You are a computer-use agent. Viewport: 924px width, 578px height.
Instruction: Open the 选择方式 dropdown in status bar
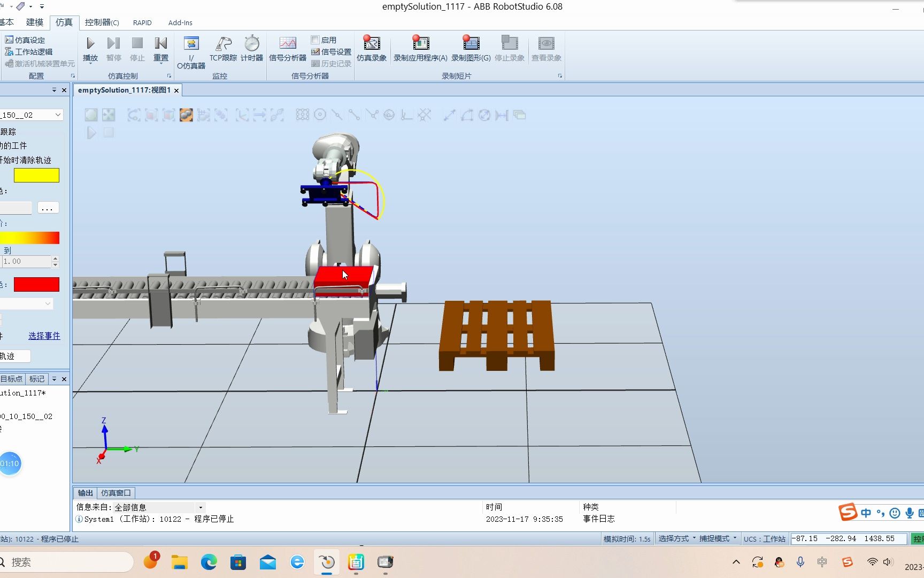tap(676, 538)
